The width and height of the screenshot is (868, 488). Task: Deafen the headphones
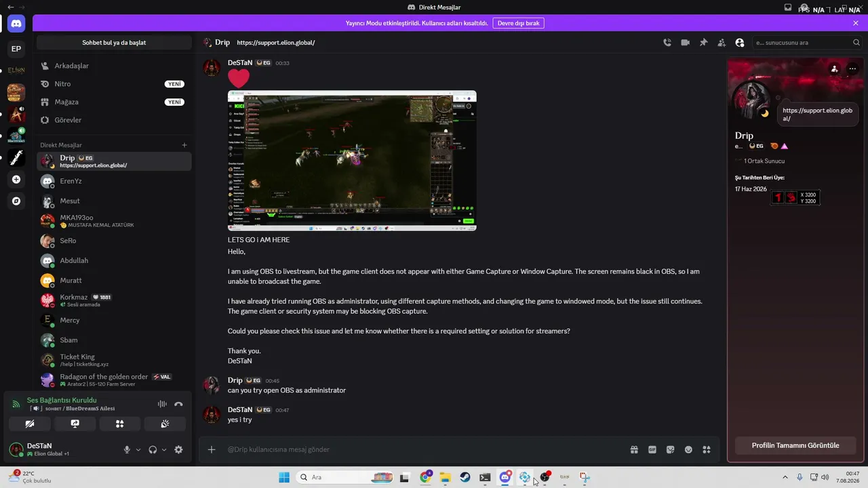[x=153, y=449]
